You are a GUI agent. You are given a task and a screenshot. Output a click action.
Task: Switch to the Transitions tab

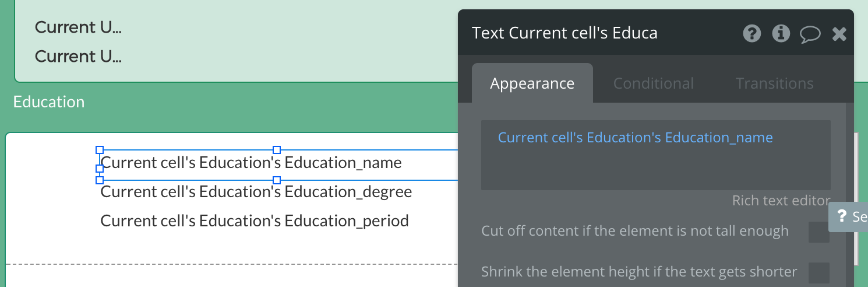tap(774, 83)
